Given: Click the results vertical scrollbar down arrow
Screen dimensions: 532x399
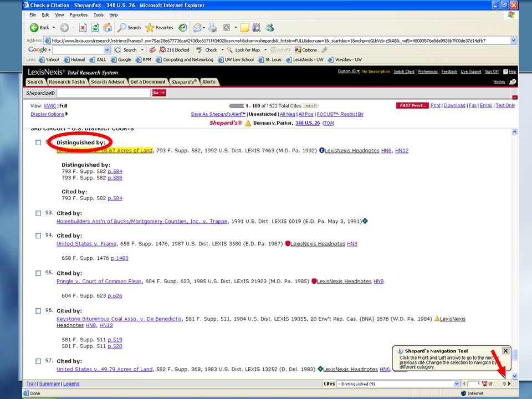Looking at the screenshot, I should [x=515, y=376].
